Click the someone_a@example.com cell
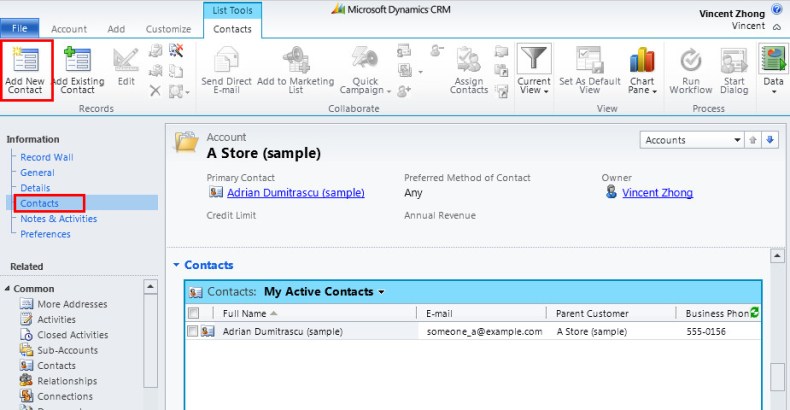This screenshot has height=410, width=790. (x=484, y=331)
